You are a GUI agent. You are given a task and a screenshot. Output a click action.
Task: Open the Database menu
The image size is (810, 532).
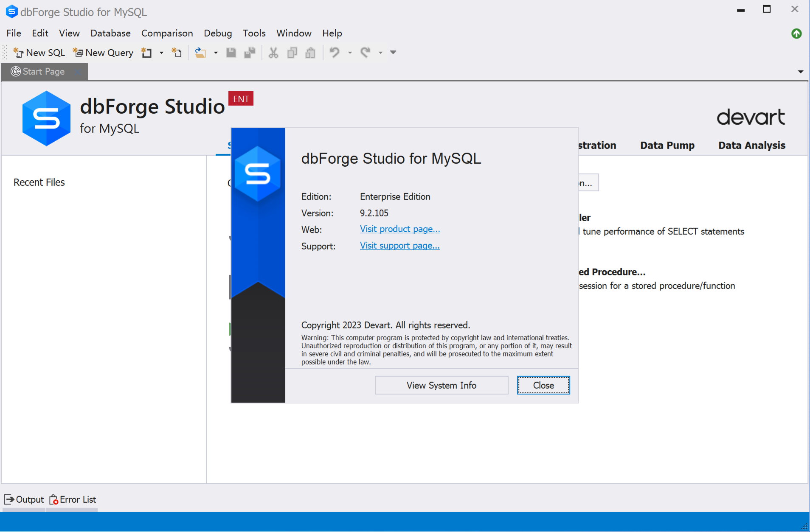[110, 33]
